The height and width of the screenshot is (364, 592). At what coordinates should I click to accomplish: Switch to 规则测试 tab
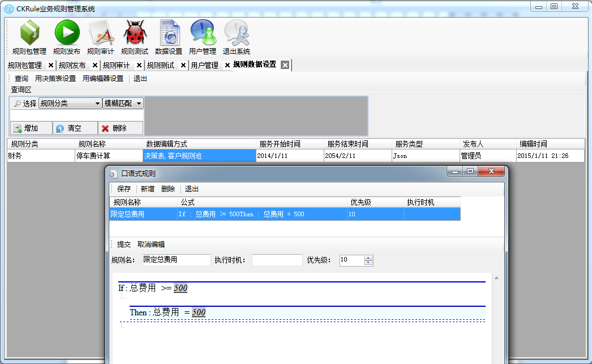click(x=161, y=65)
